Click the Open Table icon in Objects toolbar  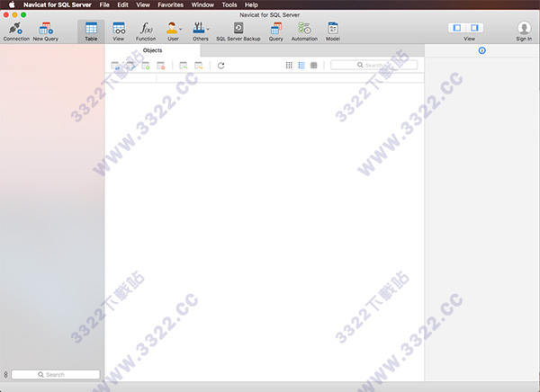(x=115, y=66)
